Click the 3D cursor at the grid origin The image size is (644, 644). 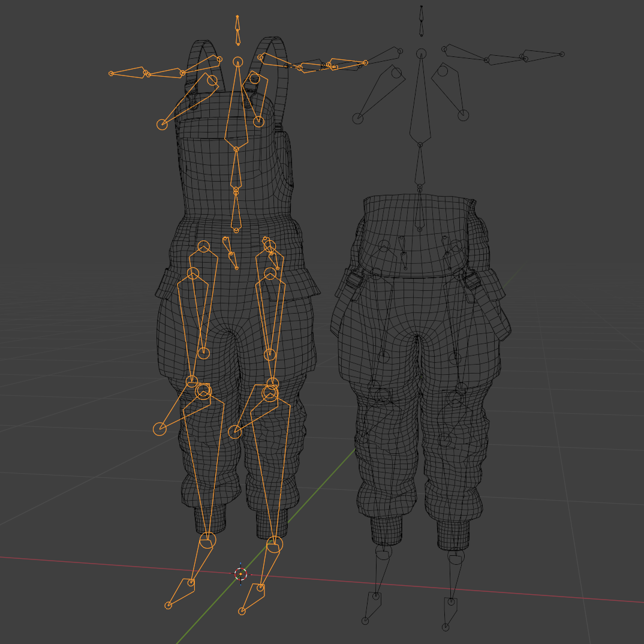click(240, 574)
